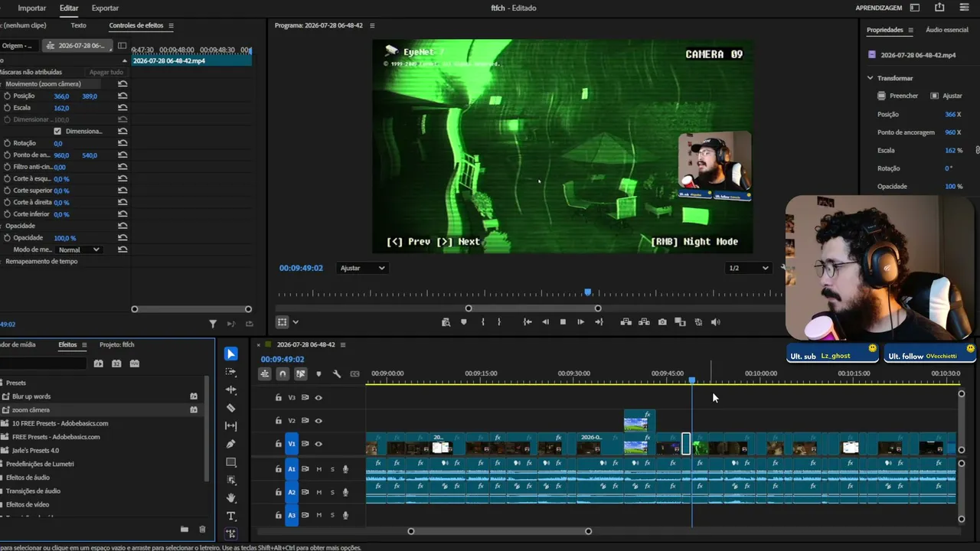Go to In point in Program monitor
The image size is (980, 551).
tap(528, 322)
